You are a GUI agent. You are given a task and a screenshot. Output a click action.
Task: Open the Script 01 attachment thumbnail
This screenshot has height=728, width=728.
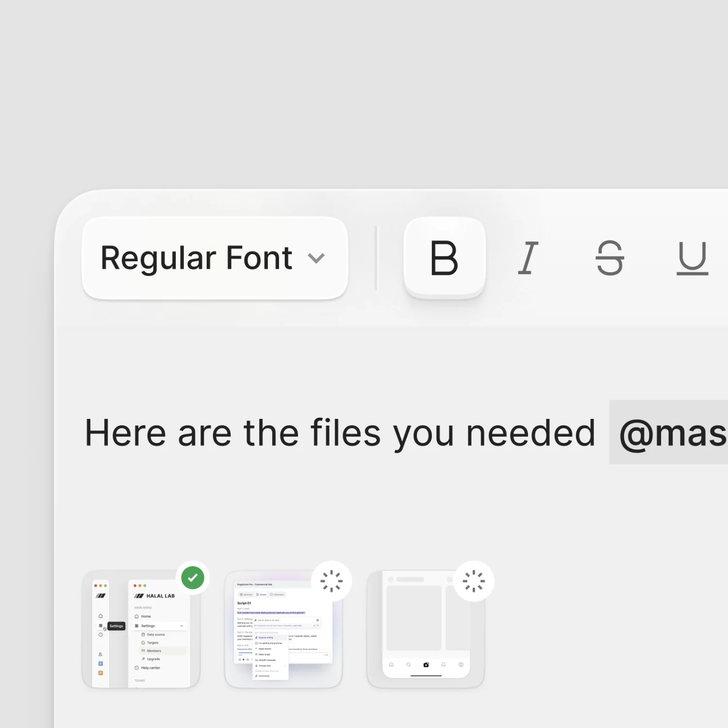283,629
